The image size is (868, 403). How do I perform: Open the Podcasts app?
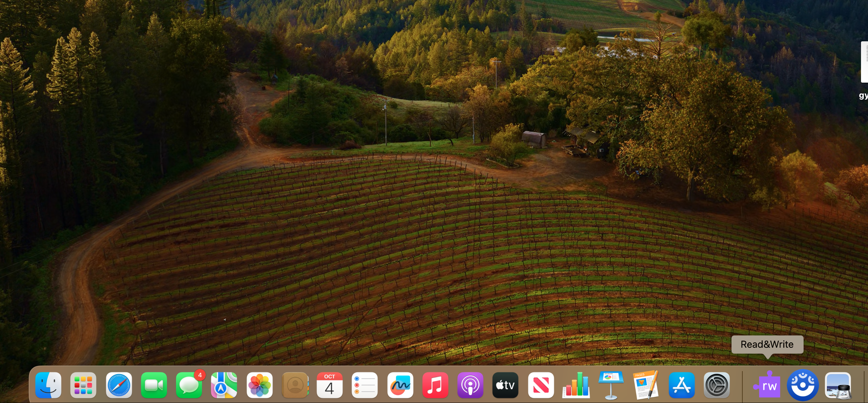tap(470, 385)
